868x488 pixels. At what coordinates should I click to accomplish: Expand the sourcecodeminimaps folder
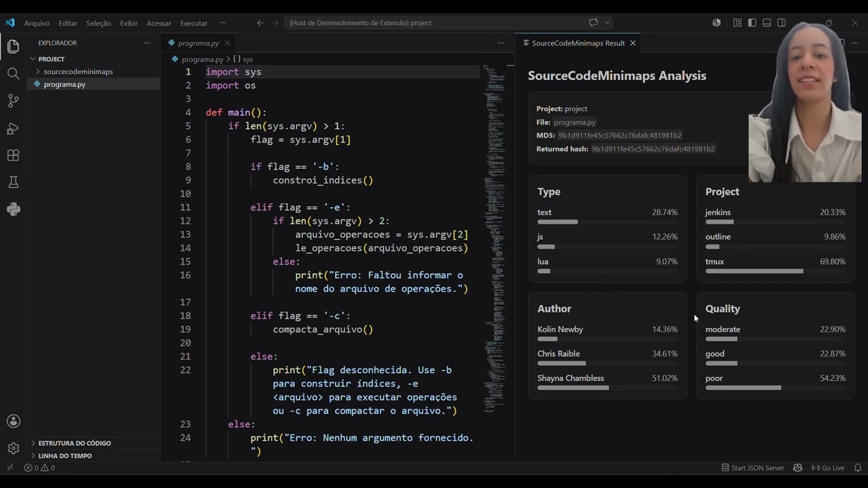click(x=94, y=71)
